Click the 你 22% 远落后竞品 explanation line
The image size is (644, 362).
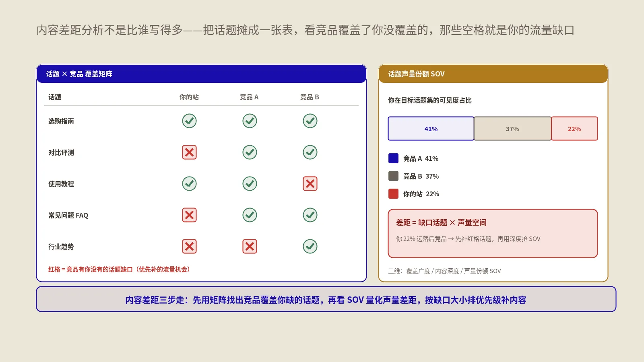pyautogui.click(x=468, y=239)
